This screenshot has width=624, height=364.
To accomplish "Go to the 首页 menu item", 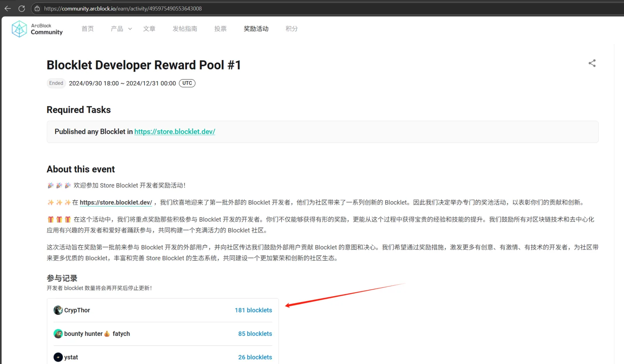I will pos(88,29).
